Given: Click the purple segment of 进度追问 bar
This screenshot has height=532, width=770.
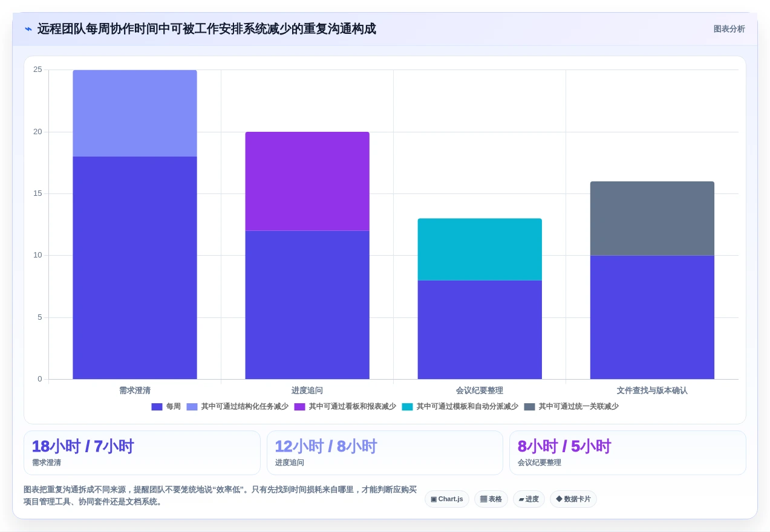Looking at the screenshot, I should tap(307, 181).
